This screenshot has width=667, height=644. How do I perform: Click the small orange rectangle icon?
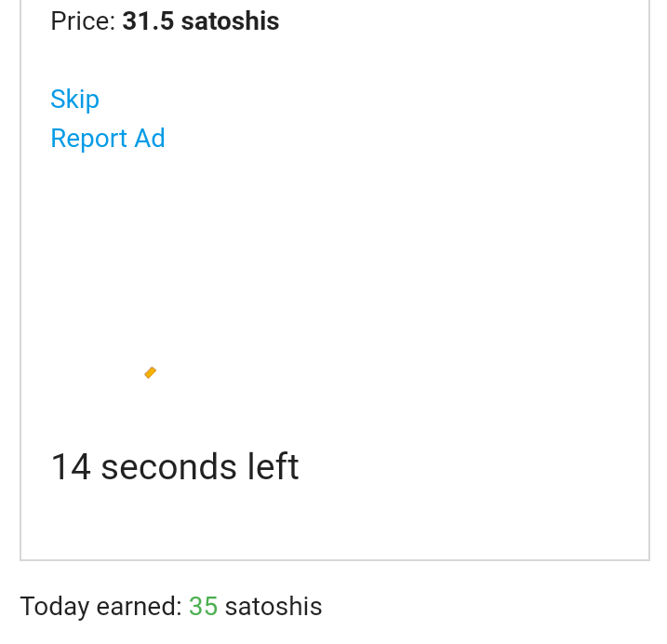[x=150, y=373]
